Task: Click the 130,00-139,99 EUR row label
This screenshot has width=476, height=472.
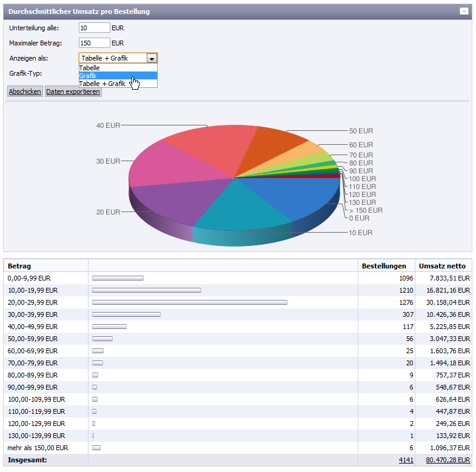Action: point(36,436)
